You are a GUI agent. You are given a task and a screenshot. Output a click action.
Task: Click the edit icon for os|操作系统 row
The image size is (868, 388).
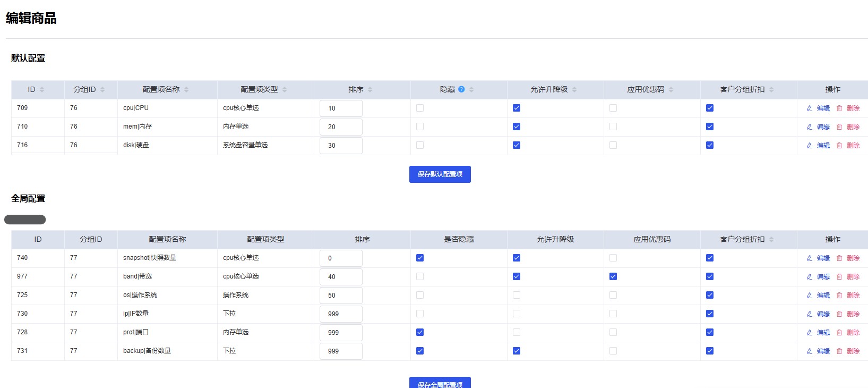[x=809, y=296]
